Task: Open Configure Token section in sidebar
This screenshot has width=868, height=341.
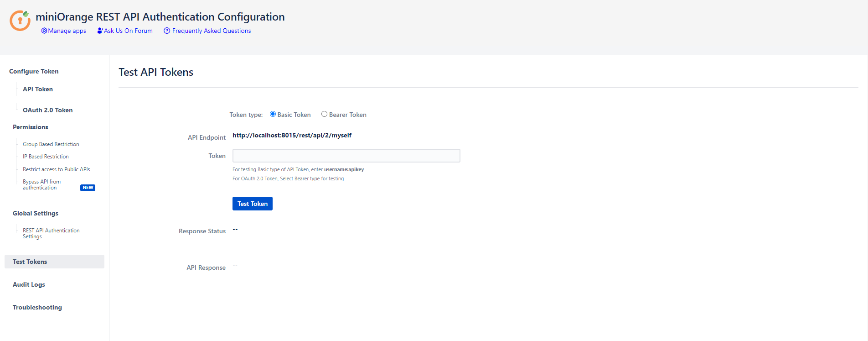Action: 34,71
